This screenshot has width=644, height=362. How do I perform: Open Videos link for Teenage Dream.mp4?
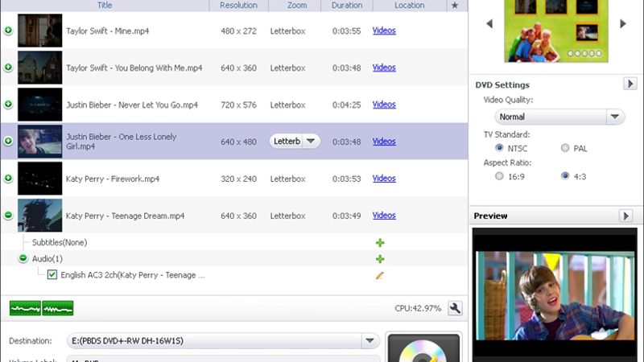[x=384, y=215]
